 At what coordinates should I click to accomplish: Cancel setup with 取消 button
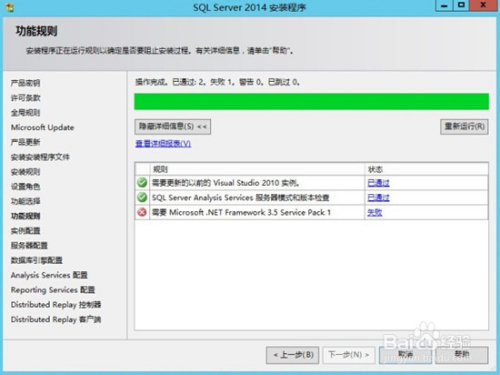(x=405, y=355)
